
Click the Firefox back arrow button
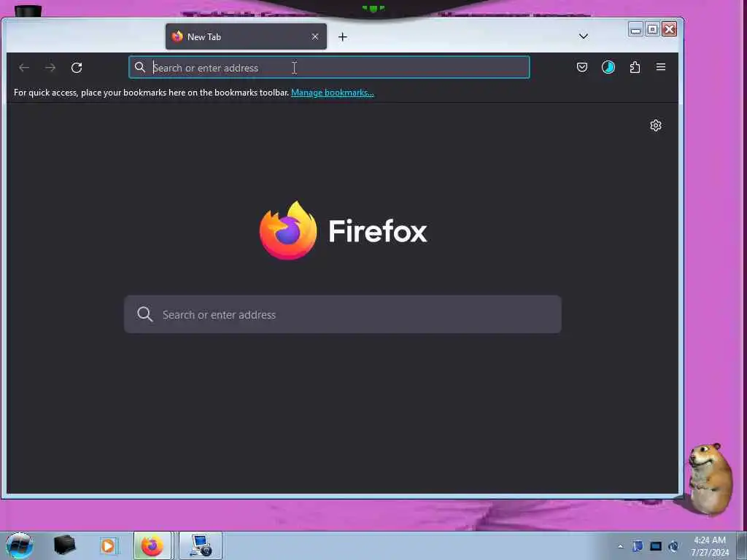(x=24, y=68)
